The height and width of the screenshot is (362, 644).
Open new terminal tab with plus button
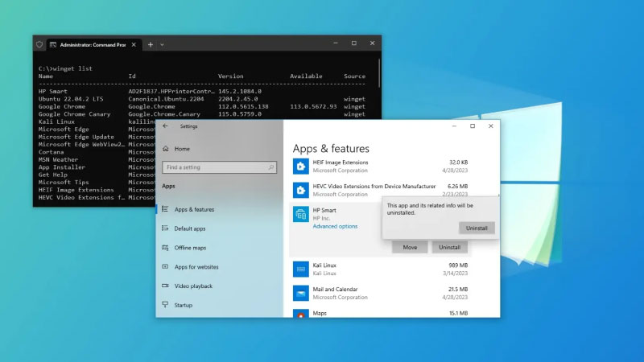pyautogui.click(x=150, y=44)
